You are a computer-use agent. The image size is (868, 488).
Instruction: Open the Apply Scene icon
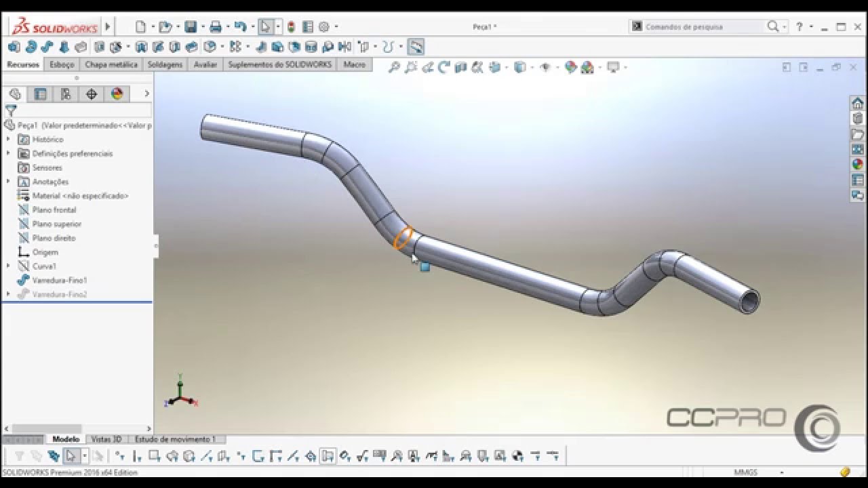click(x=587, y=67)
